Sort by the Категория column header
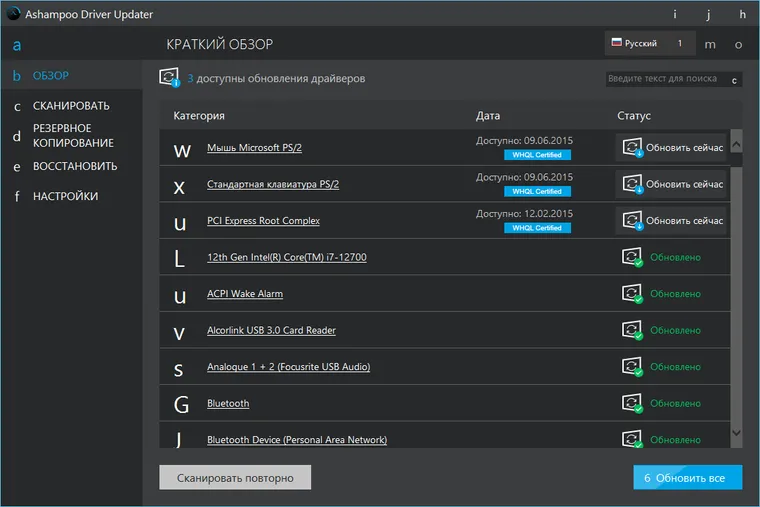This screenshot has height=507, width=760. [199, 116]
